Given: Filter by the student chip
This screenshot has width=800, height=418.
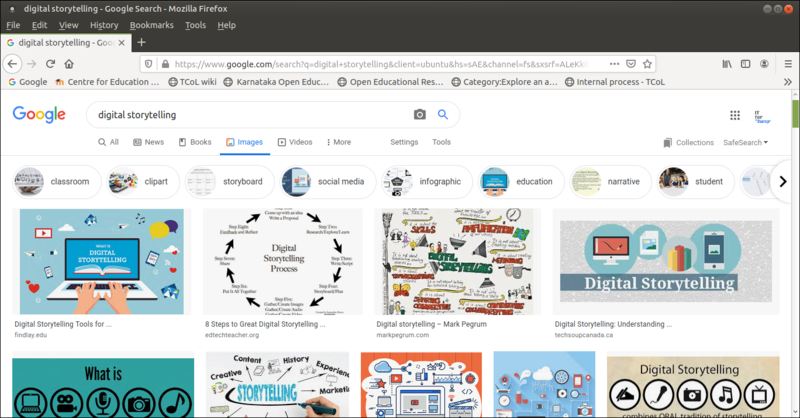Looking at the screenshot, I should [x=695, y=181].
